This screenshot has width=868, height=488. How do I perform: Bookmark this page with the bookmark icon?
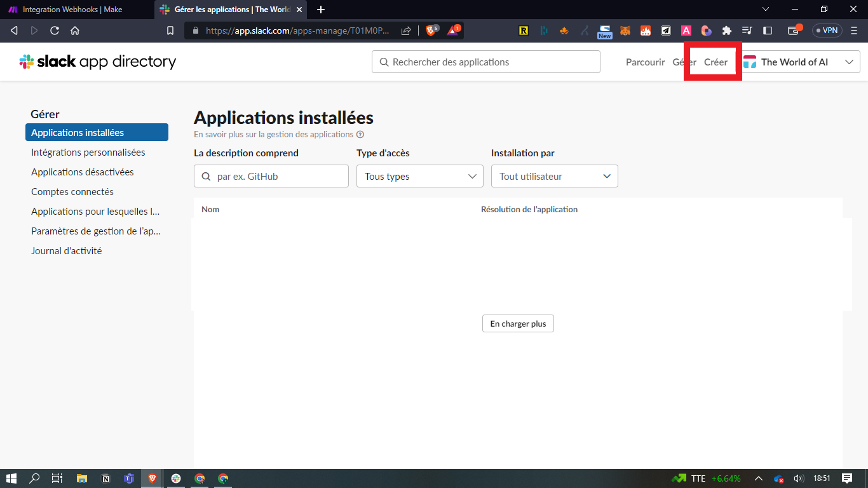click(x=170, y=30)
